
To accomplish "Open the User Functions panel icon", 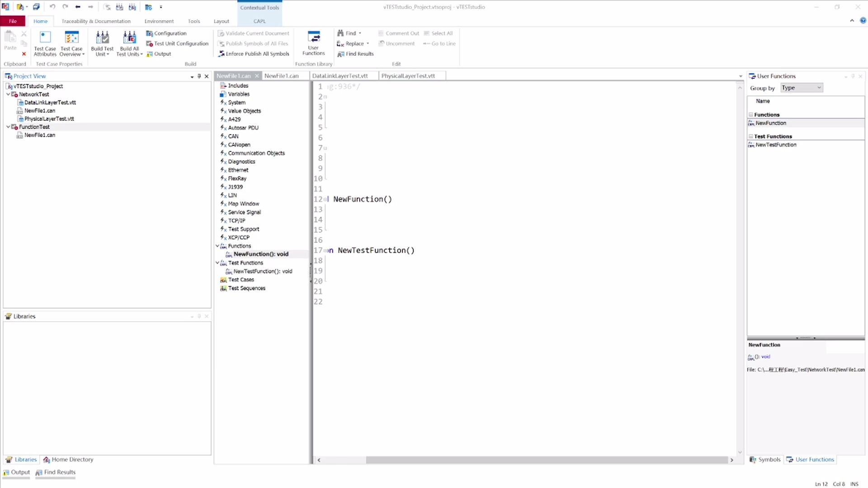I will point(313,43).
